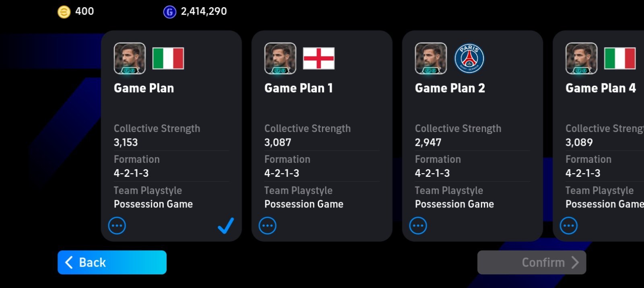Click the Back button
This screenshot has height=288, width=644.
click(112, 262)
